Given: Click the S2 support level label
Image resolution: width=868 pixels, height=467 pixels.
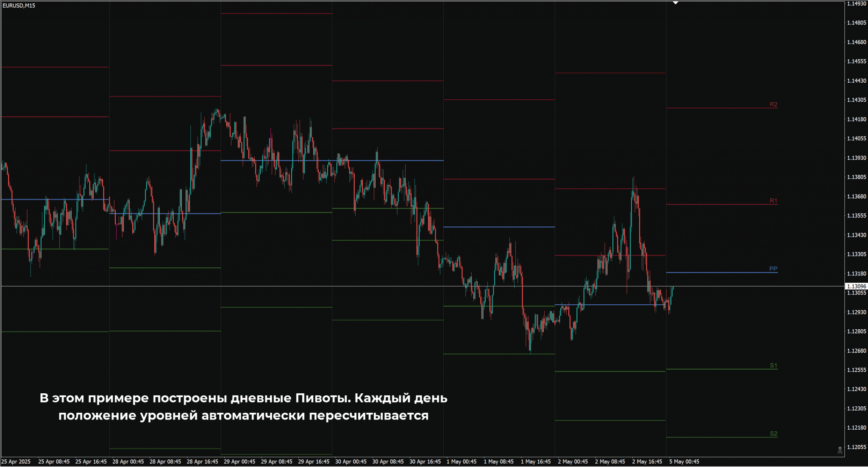Looking at the screenshot, I should (773, 434).
